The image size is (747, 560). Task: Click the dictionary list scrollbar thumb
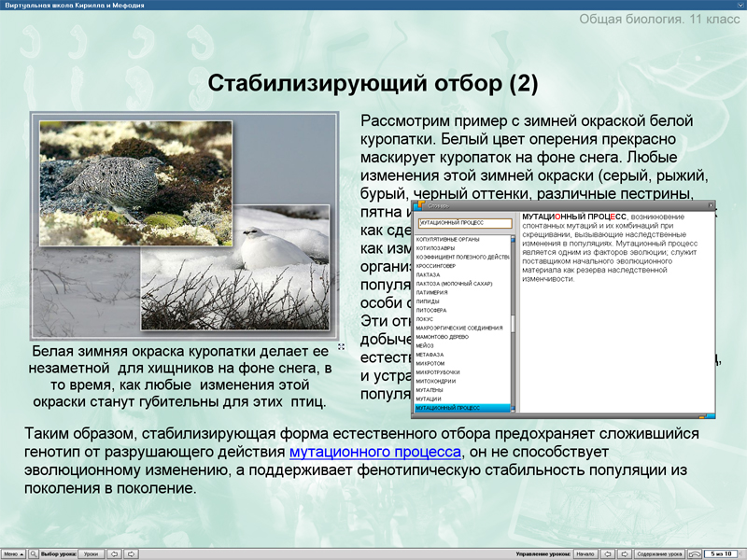point(512,326)
